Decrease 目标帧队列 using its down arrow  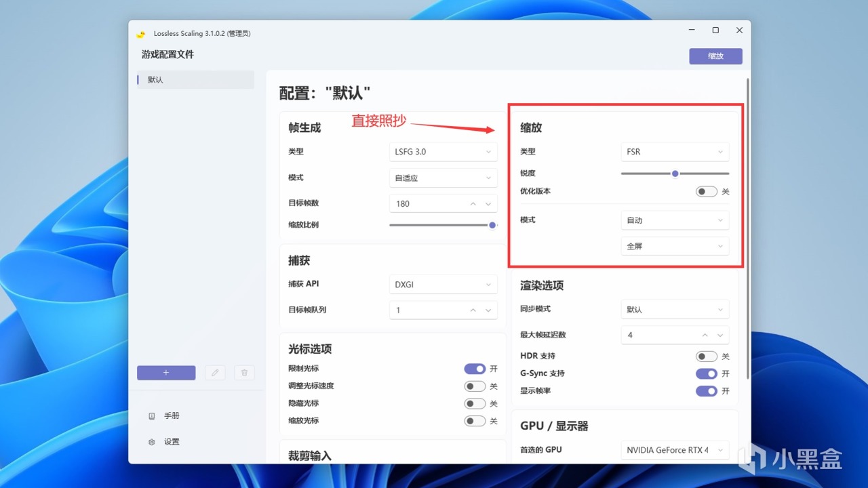pyautogui.click(x=488, y=310)
